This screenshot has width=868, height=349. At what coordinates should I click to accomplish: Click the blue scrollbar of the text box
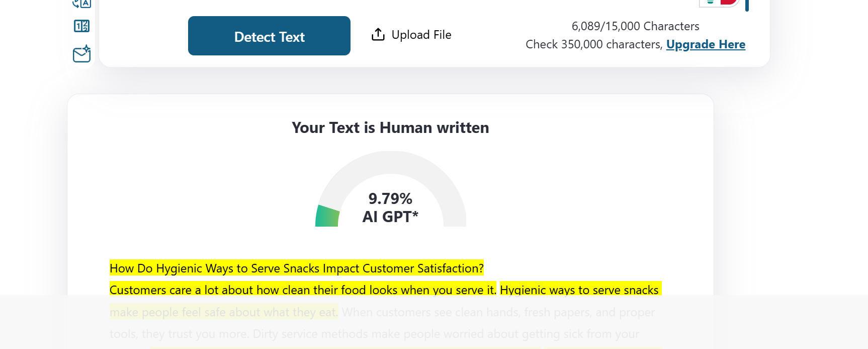[747, 5]
